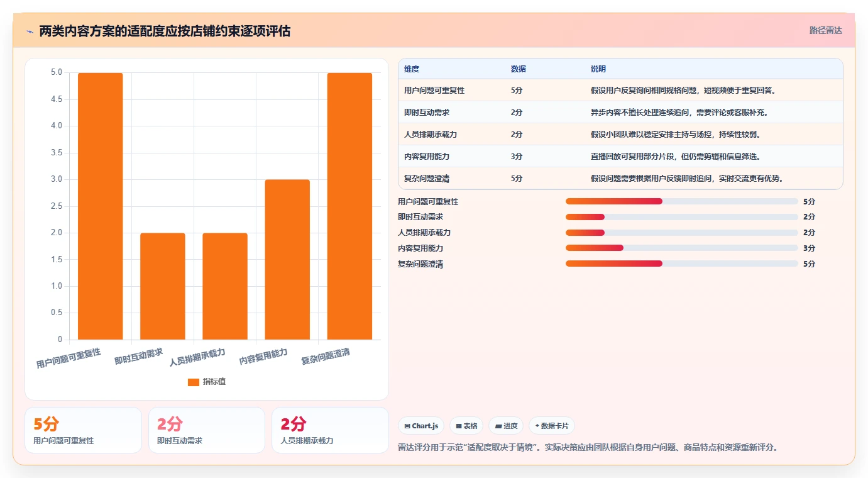
Task: Click the title 两类内容方案的适配度
Action: 165,31
